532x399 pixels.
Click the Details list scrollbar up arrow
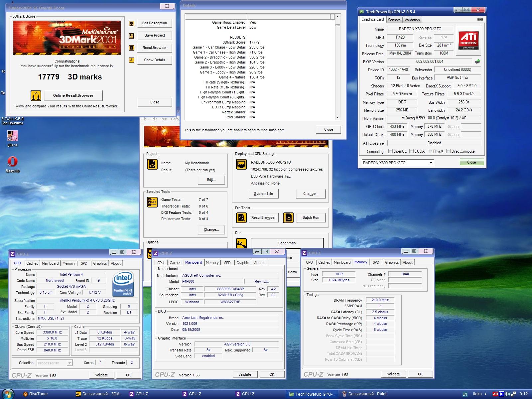coord(338,17)
